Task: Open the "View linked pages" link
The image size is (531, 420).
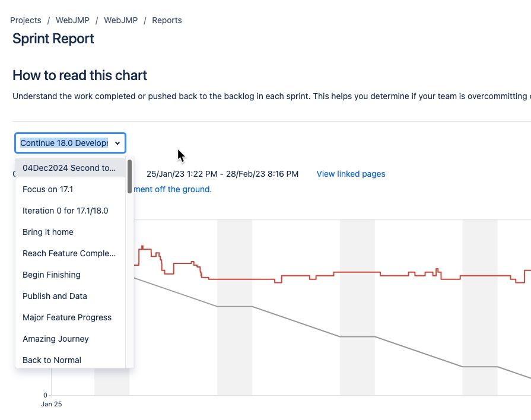Action: [x=351, y=174]
